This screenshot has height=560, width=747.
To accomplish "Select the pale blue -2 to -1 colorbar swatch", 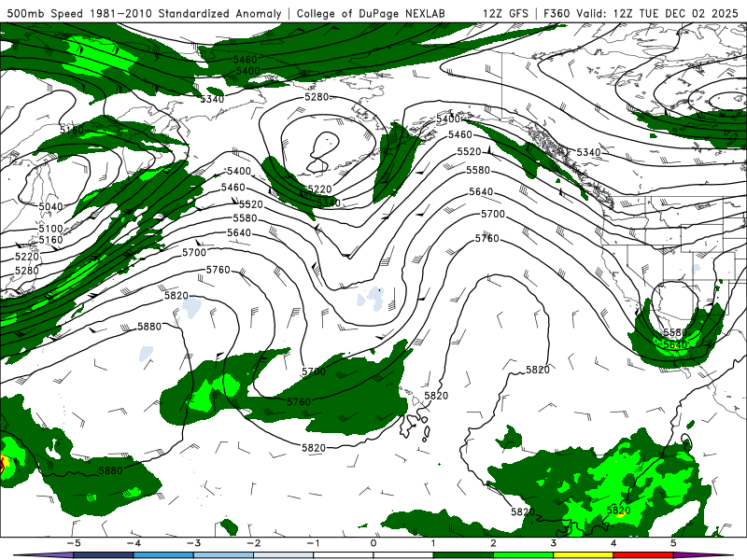I will pos(284,555).
